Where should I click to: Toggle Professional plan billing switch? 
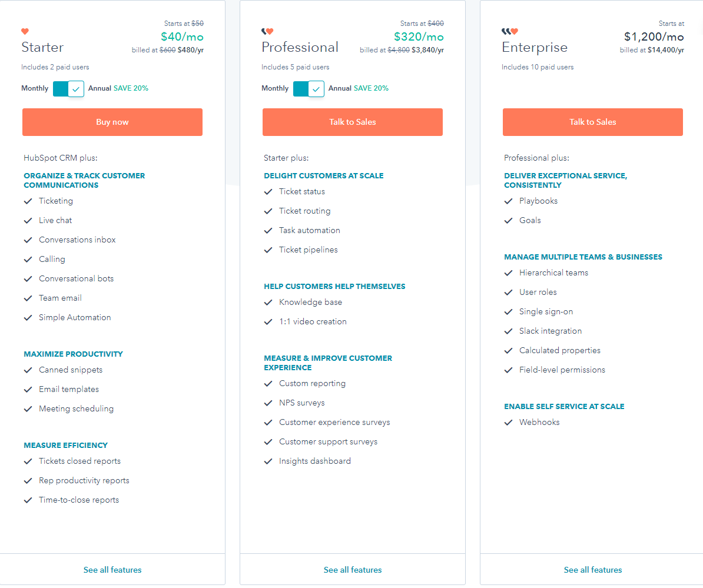click(x=309, y=88)
